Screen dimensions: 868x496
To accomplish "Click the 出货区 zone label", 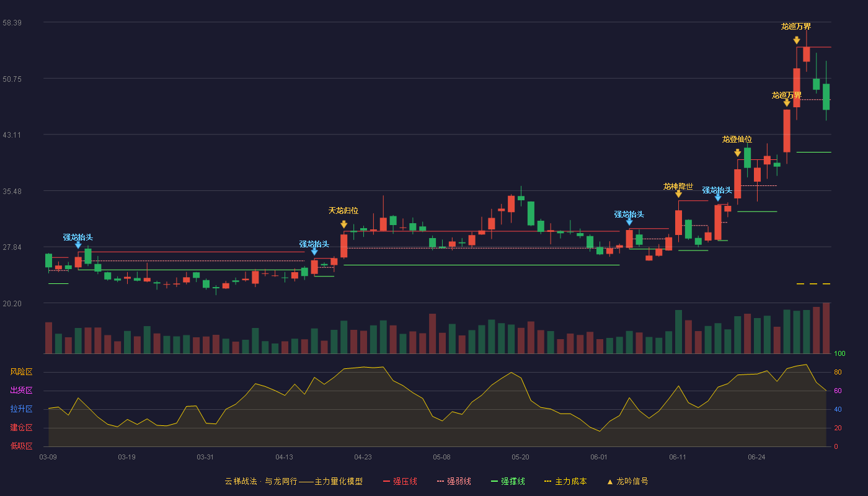I will (22, 391).
